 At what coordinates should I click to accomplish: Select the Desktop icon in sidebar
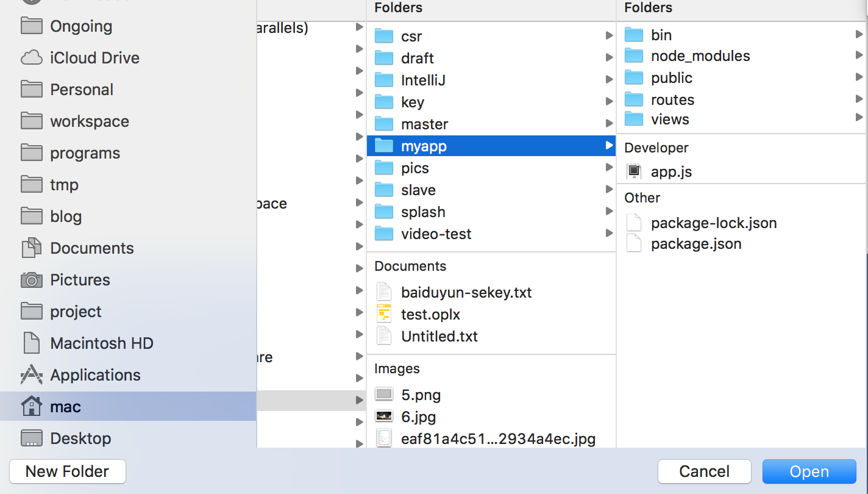[31, 439]
